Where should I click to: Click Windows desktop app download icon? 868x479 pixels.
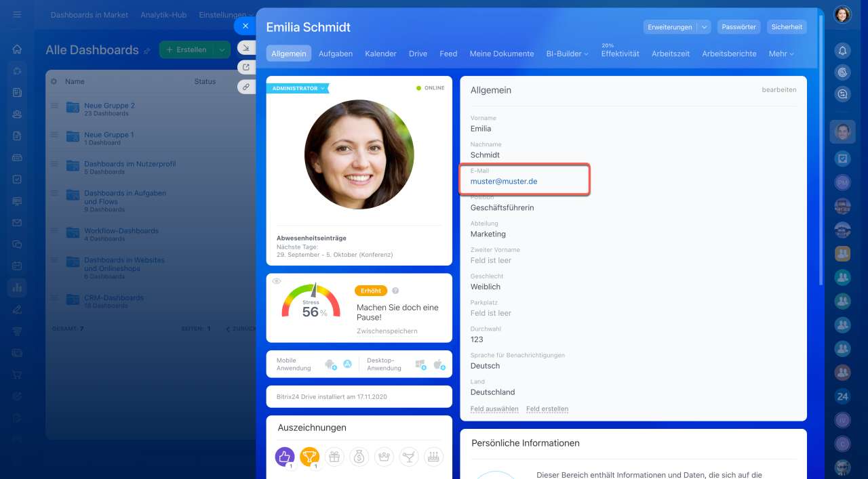point(420,365)
